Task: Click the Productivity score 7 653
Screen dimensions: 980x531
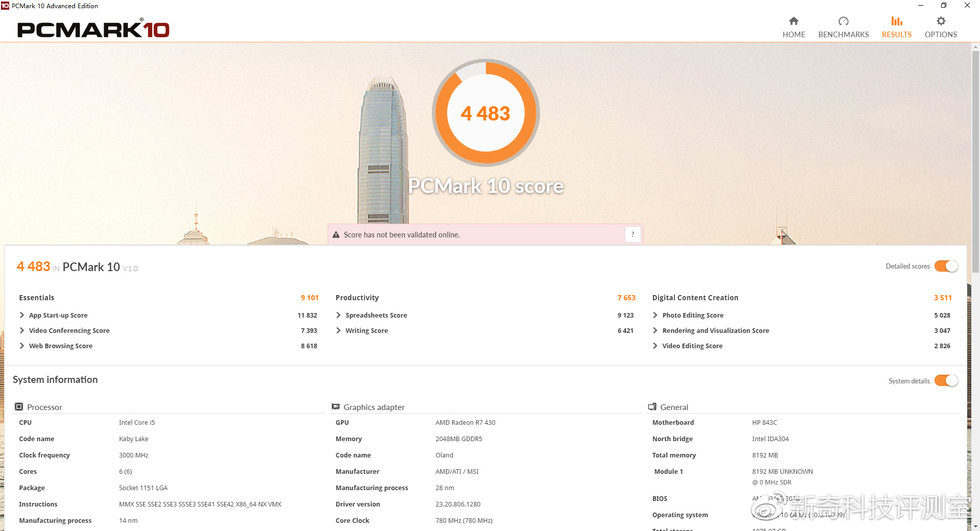Action: pyautogui.click(x=626, y=298)
